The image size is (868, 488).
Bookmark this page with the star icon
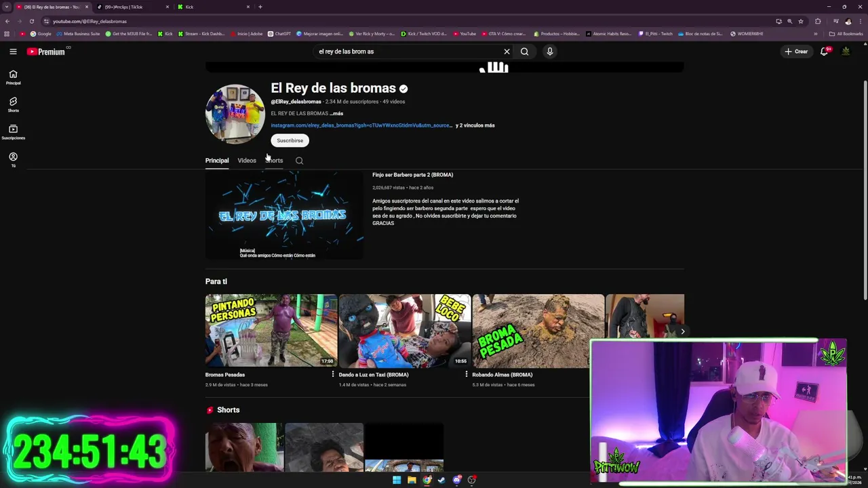[x=801, y=21]
